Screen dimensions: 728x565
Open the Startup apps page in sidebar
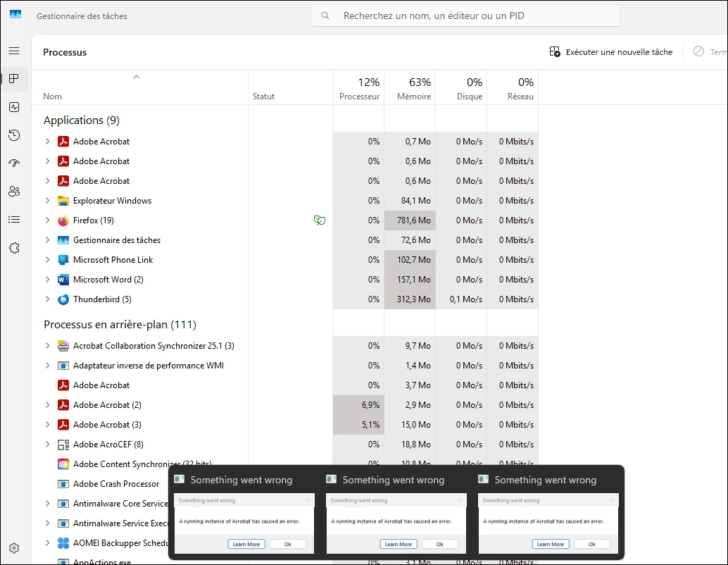coord(14,163)
